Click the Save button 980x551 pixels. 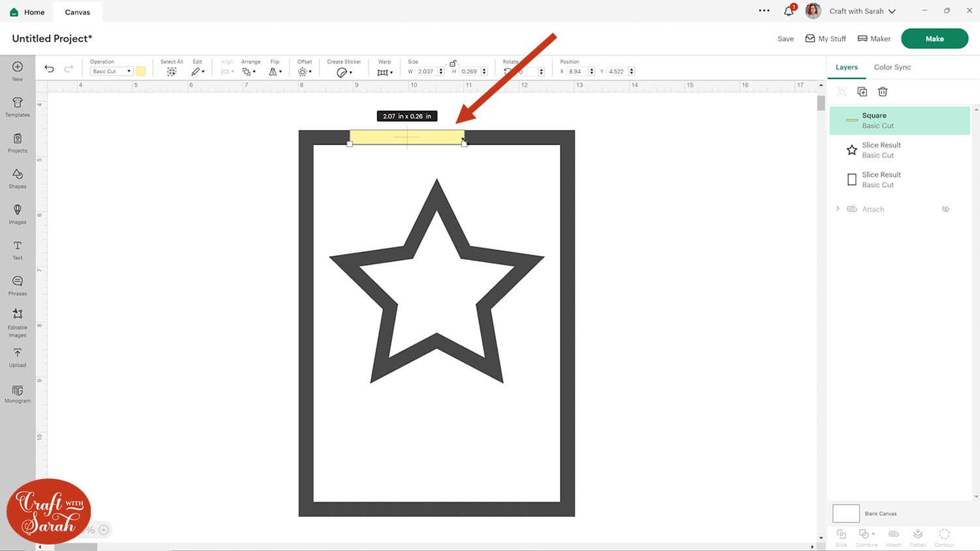(785, 39)
